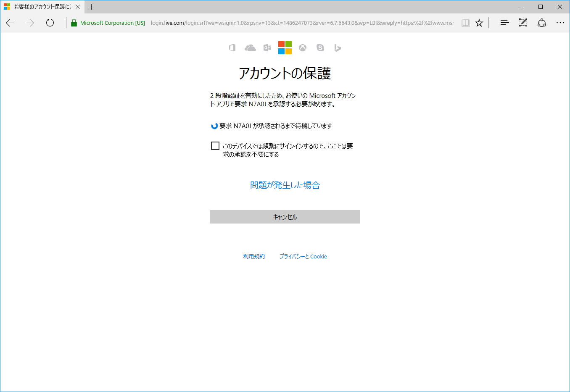The width and height of the screenshot is (570, 392).
Task: Select the OneDrive cloud icon
Action: click(x=250, y=47)
